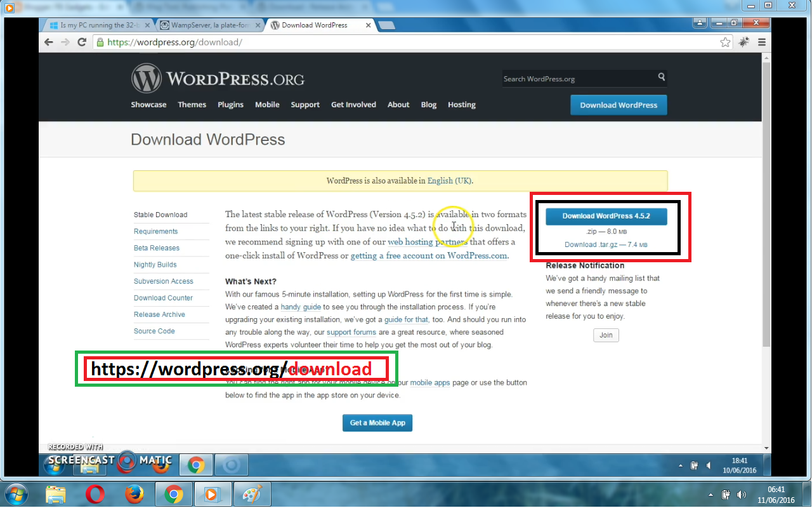This screenshot has width=812, height=508.
Task: Open the Mobile menu item
Action: pos(267,105)
